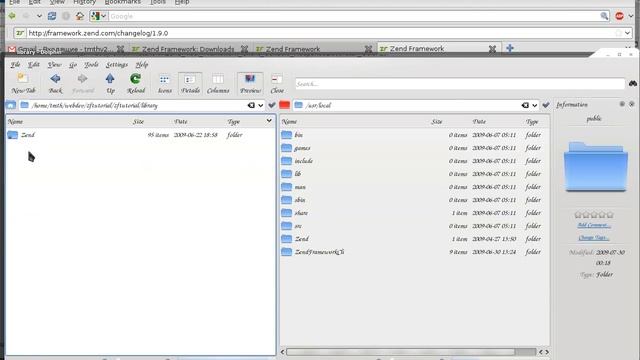Switch to Details view mode

tap(190, 84)
